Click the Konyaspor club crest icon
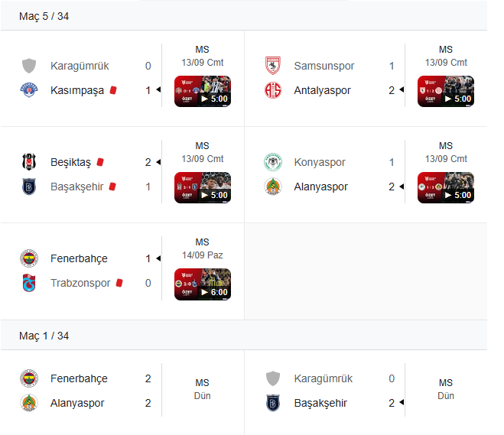Screen dimensions: 504x435 click(x=272, y=162)
